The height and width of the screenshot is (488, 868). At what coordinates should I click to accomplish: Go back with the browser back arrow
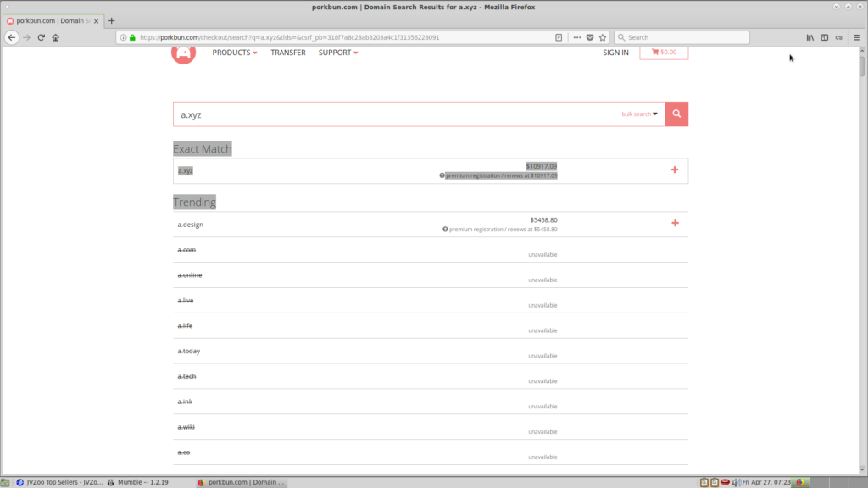pyautogui.click(x=12, y=37)
